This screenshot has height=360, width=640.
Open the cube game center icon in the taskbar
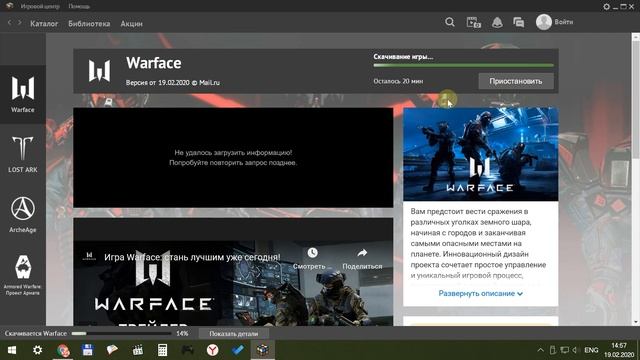tap(262, 350)
